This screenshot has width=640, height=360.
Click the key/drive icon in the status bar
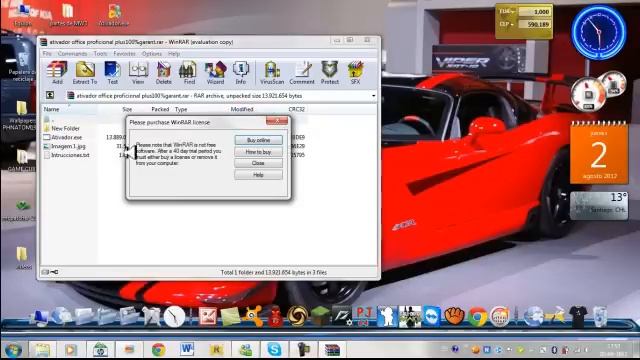(x=50, y=272)
